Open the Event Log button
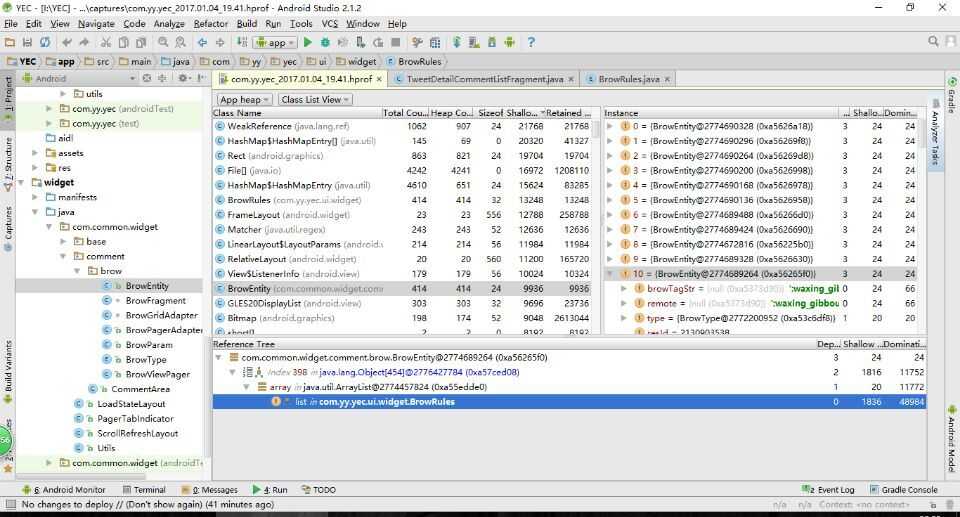The height and width of the screenshot is (517, 960). tap(828, 489)
